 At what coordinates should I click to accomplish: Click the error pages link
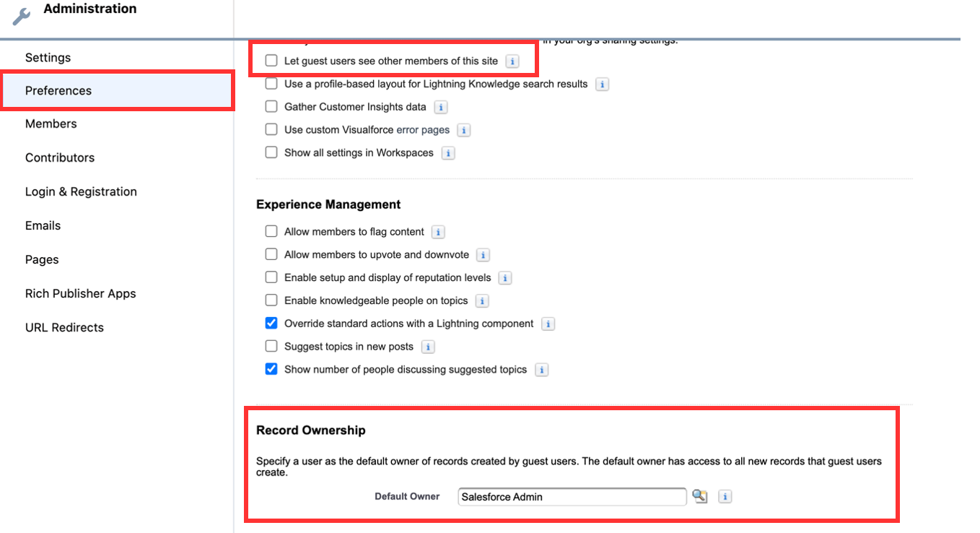(423, 130)
